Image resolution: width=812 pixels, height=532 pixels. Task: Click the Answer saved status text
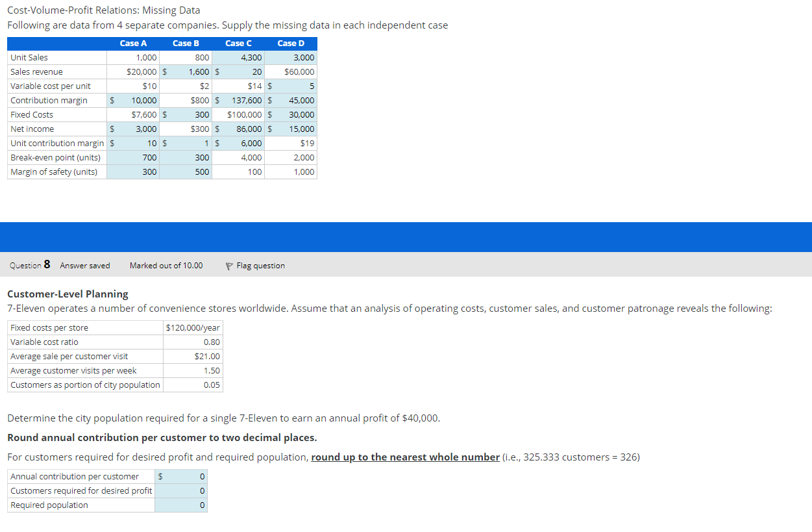tap(84, 265)
